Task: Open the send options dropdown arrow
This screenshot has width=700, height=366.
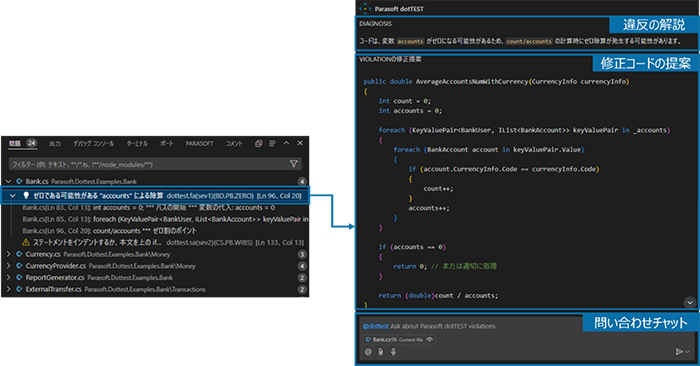Action: tap(688, 352)
